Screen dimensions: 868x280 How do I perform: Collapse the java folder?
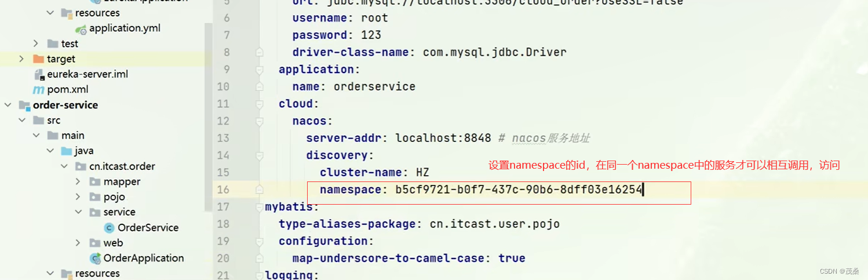click(50, 151)
